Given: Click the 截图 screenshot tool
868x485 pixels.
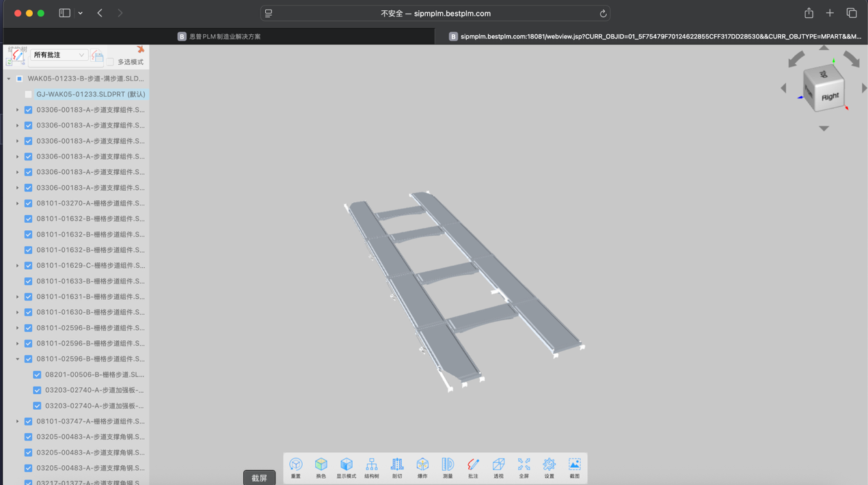Looking at the screenshot, I should [575, 468].
